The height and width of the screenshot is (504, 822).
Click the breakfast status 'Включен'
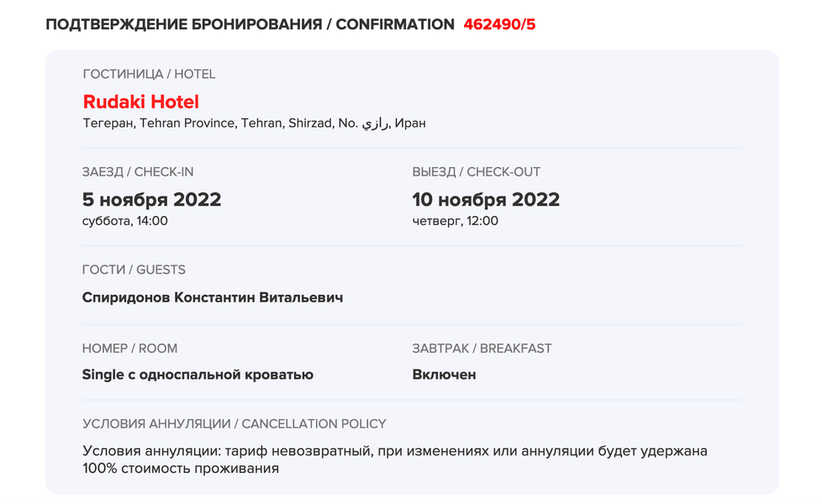pyautogui.click(x=444, y=375)
